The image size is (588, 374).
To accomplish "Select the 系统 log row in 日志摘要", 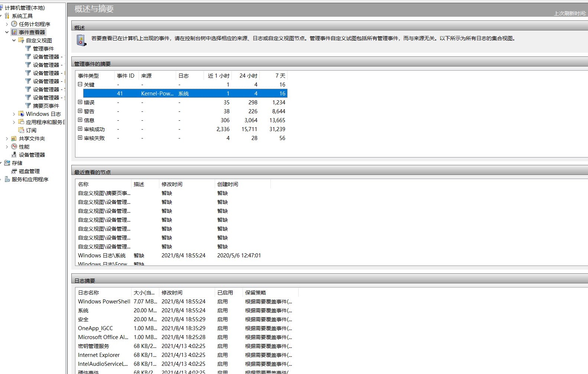I will coord(187,310).
